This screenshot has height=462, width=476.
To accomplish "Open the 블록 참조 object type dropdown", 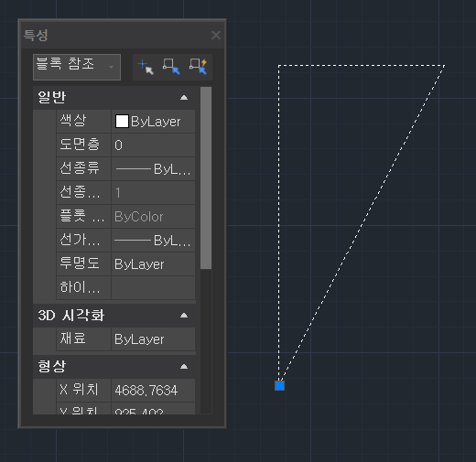I will pyautogui.click(x=77, y=67).
